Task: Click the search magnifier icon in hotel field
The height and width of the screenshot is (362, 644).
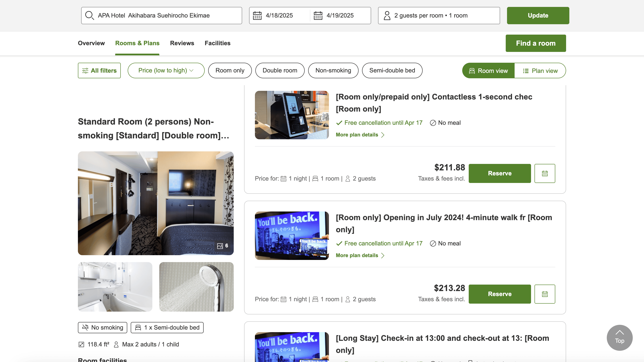Action: coord(89,16)
